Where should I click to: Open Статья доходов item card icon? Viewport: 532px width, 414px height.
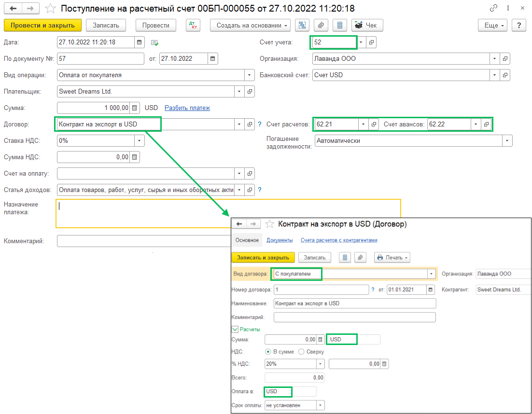click(x=250, y=190)
